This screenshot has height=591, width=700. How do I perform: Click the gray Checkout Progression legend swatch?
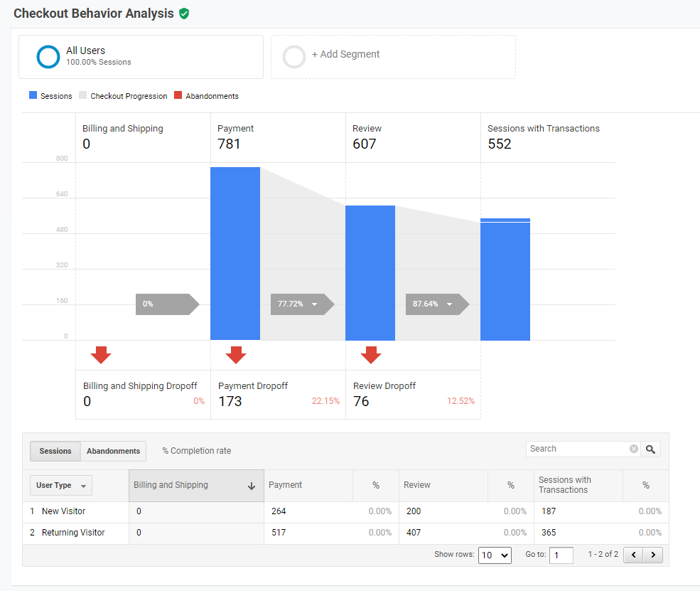[x=82, y=95]
